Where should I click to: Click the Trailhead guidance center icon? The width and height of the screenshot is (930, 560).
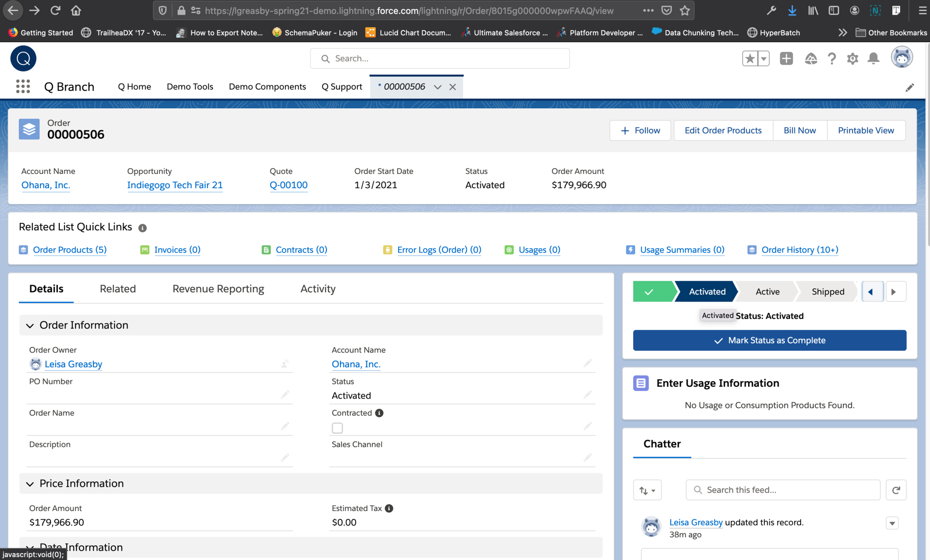click(810, 58)
